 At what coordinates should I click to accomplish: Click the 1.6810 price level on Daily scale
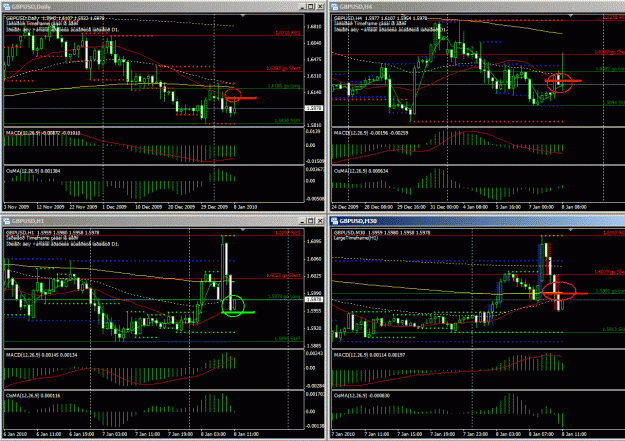tap(314, 27)
